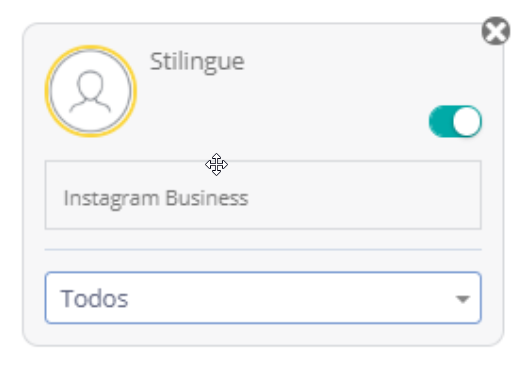
Task: Open the Todos dropdown
Action: tap(263, 298)
